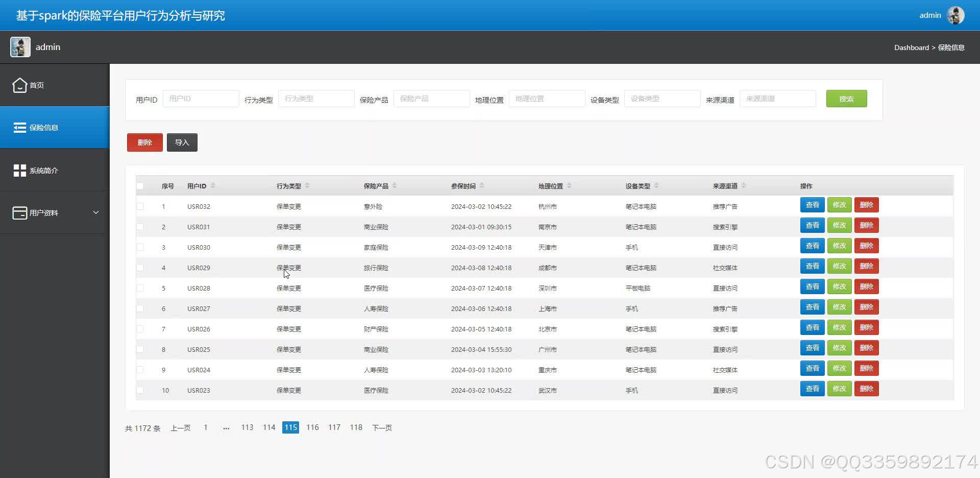The height and width of the screenshot is (478, 980).
Task: View details of USR032 with 查看
Action: point(812,205)
